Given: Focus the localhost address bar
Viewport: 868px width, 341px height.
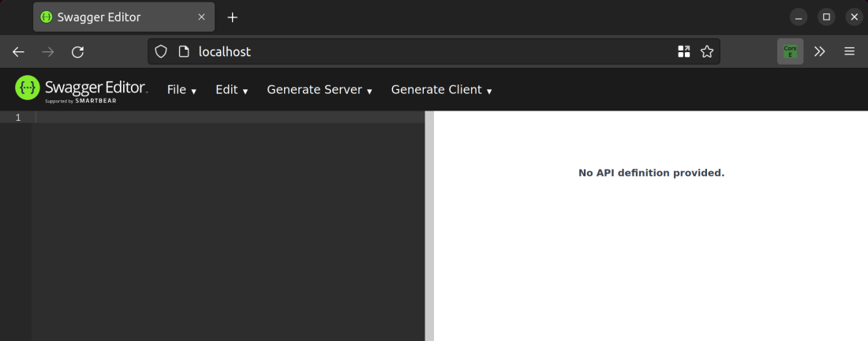Looking at the screenshot, I should (x=434, y=51).
